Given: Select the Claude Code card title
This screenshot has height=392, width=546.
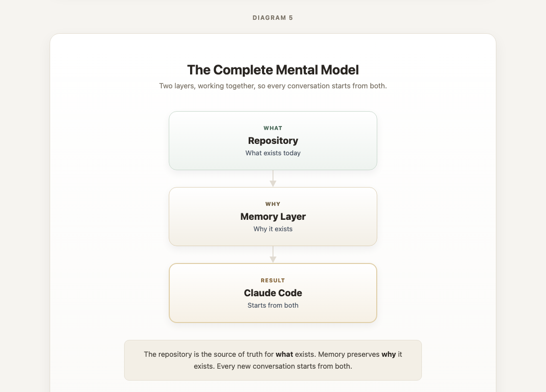Looking at the screenshot, I should [273, 293].
